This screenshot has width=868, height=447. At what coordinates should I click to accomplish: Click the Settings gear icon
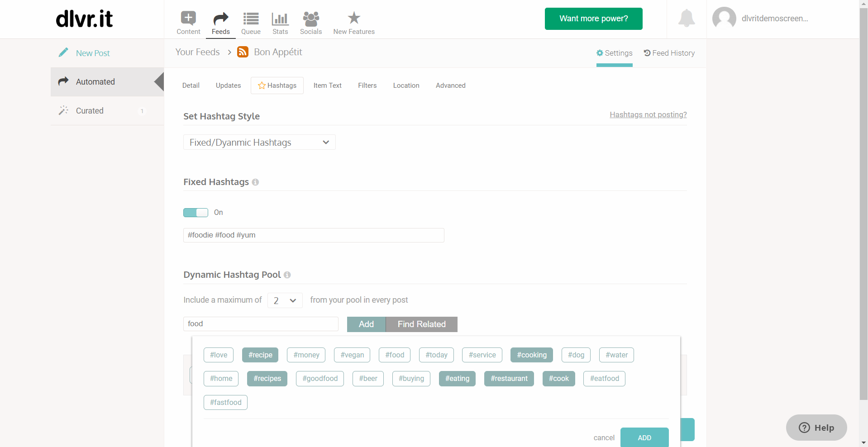[600, 53]
